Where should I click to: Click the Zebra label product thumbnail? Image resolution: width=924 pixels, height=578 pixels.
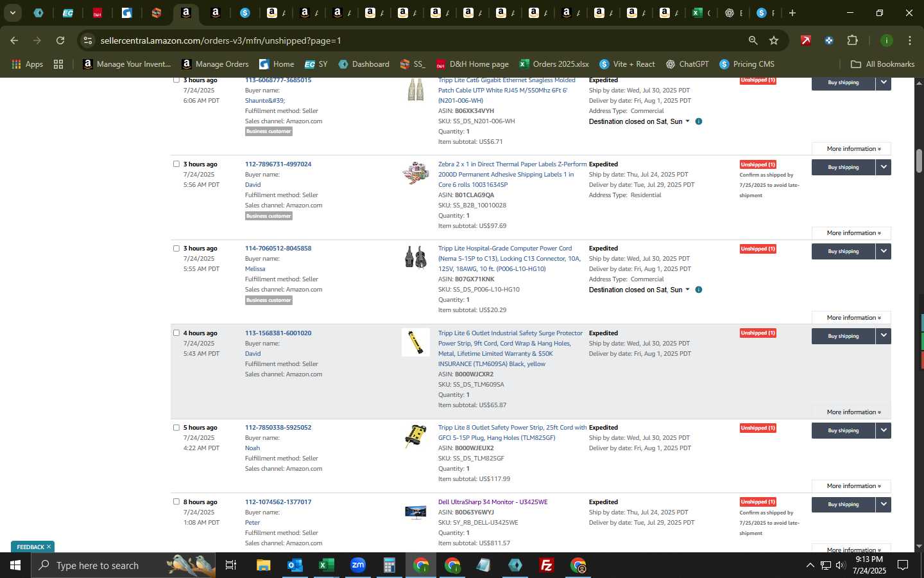click(416, 172)
